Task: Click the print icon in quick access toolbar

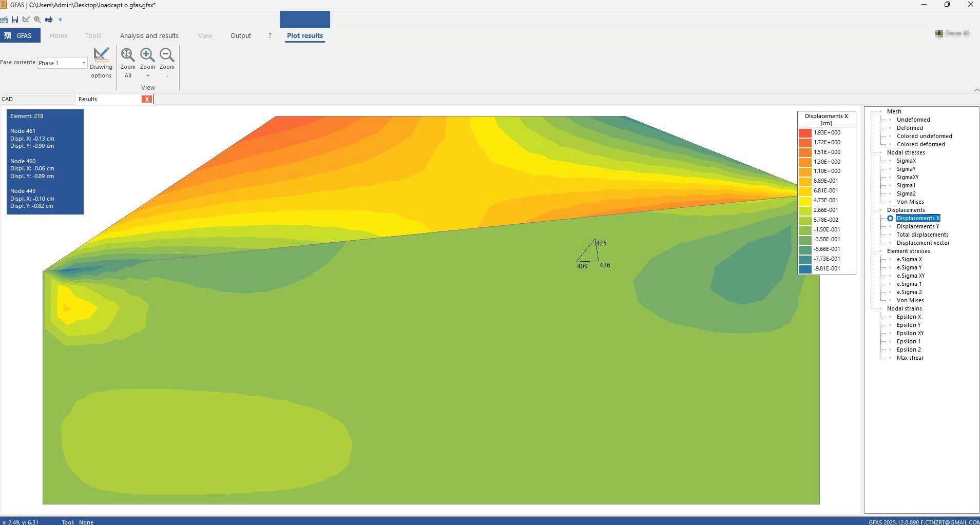Action: coord(49,20)
